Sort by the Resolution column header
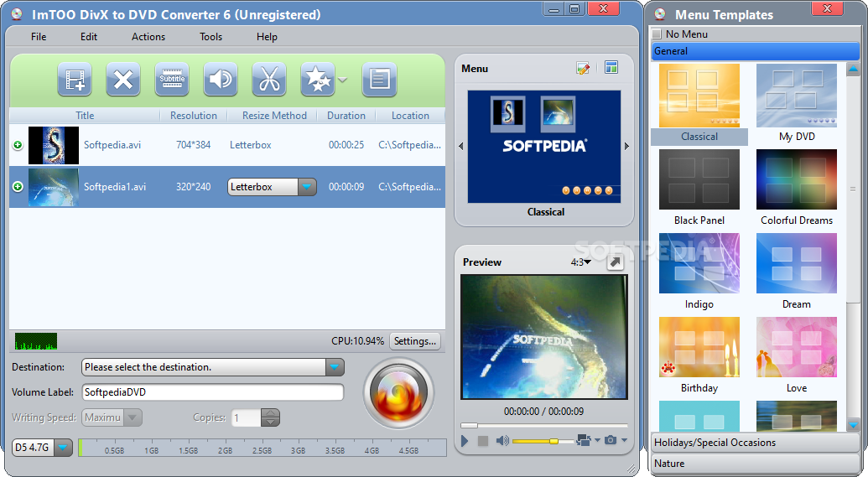Screen dimensions: 868x477 (193, 116)
